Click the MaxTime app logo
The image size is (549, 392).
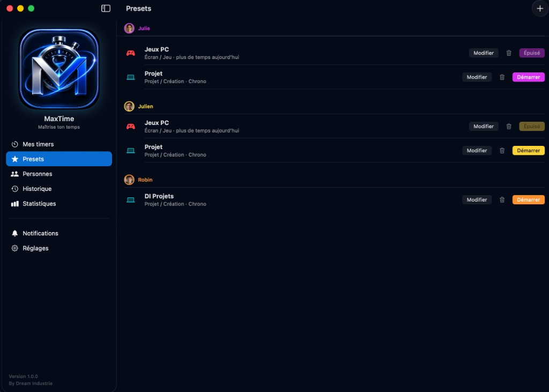pyautogui.click(x=59, y=69)
